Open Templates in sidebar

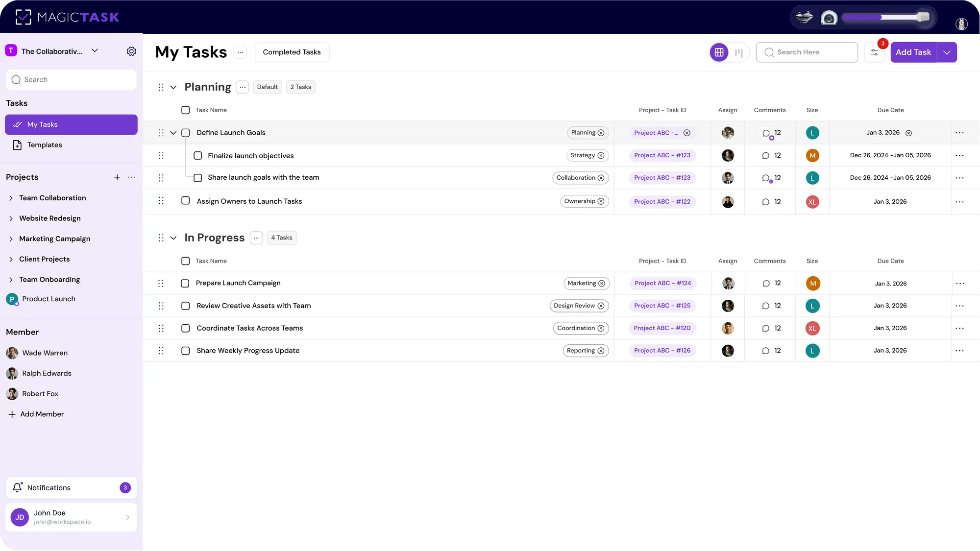click(71, 145)
